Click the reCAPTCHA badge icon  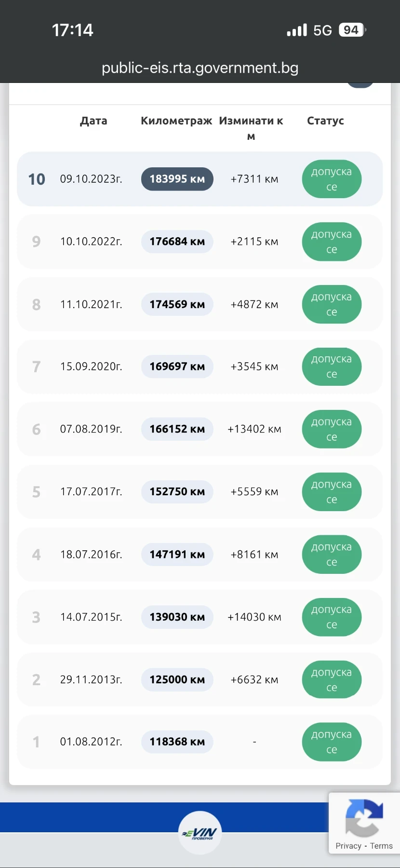(364, 818)
